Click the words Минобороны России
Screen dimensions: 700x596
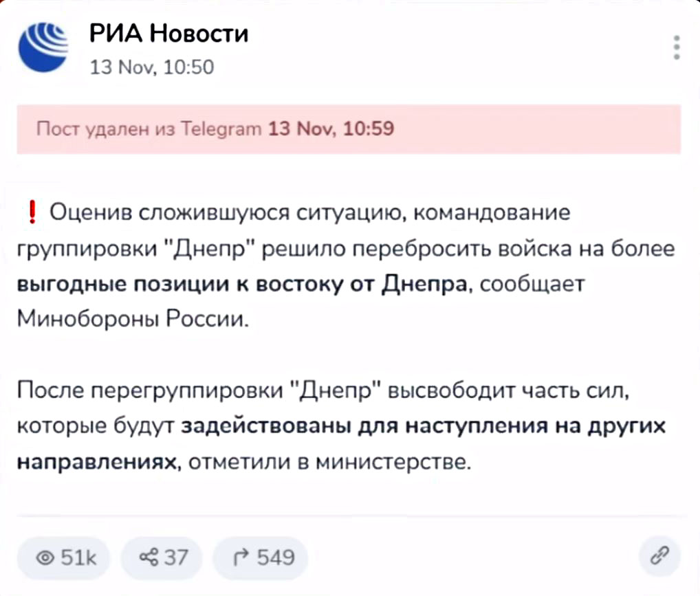pyautogui.click(x=133, y=319)
